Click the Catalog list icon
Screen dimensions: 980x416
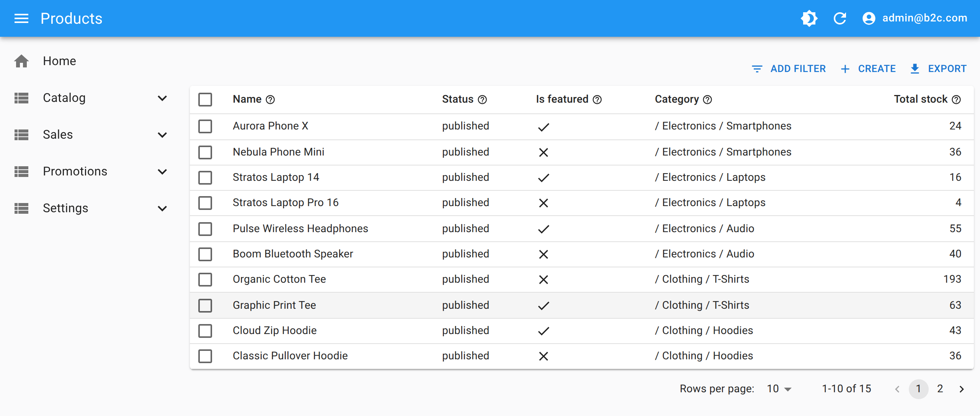pos(21,98)
